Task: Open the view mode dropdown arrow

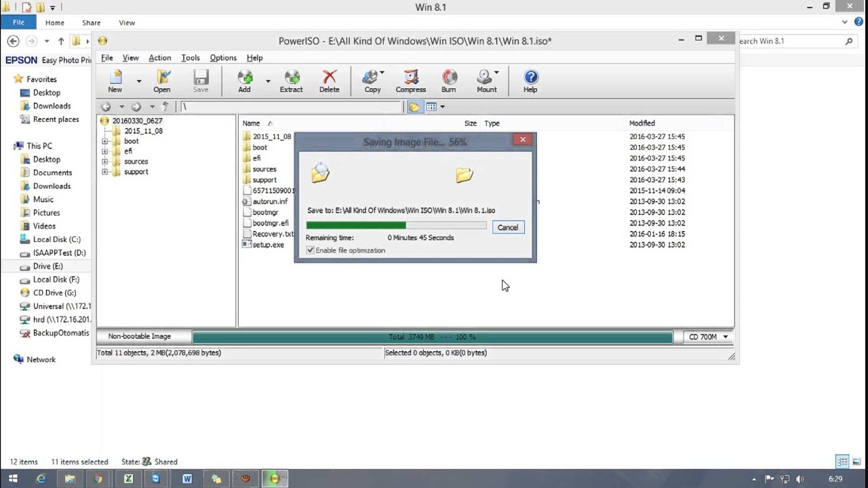Action: tap(442, 106)
